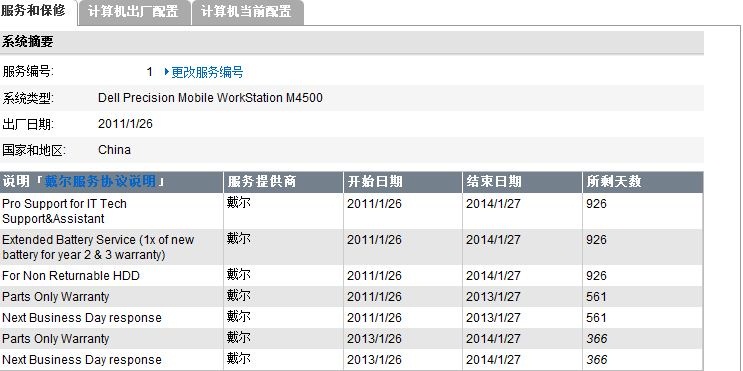Image resolution: width=743 pixels, height=371 pixels.
Task: Select 2013/1/27 end date of first Parts Only Warranty
Action: point(493,297)
